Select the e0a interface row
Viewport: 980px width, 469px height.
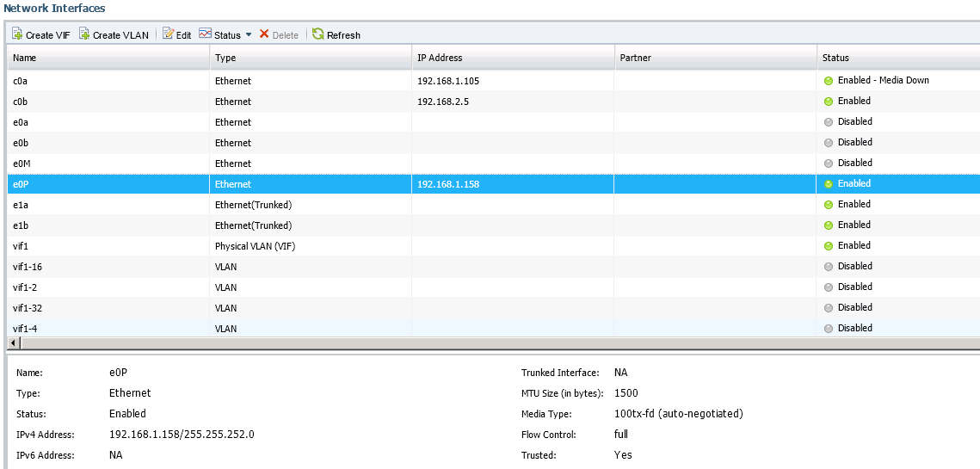click(493, 122)
